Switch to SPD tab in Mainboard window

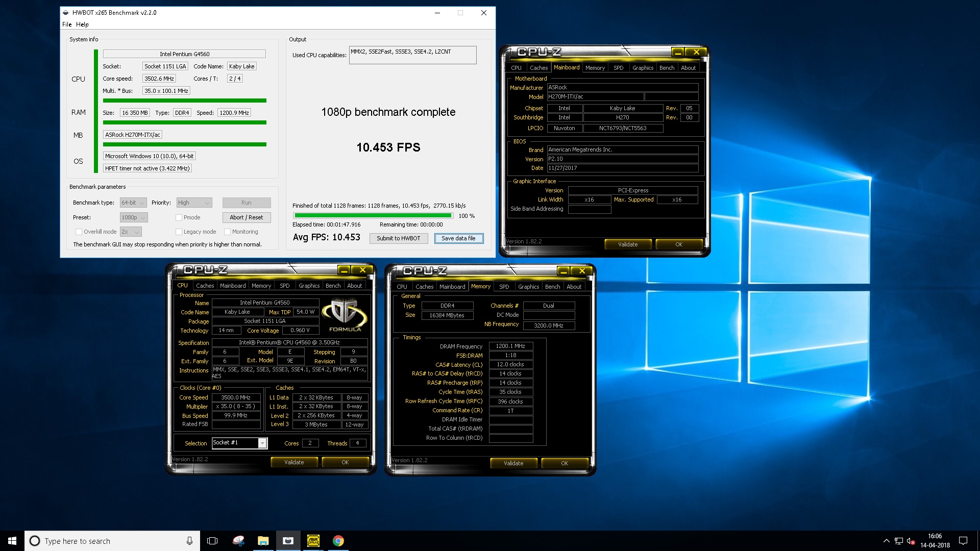click(618, 68)
